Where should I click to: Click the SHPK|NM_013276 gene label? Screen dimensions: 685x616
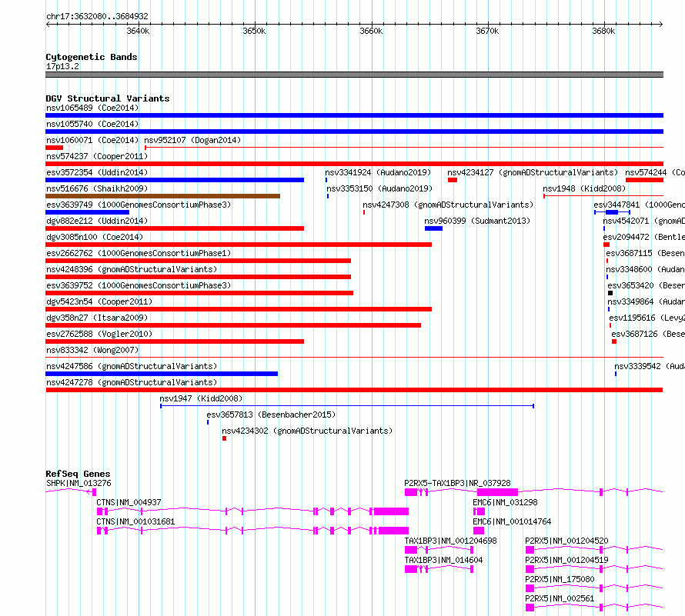(x=79, y=483)
